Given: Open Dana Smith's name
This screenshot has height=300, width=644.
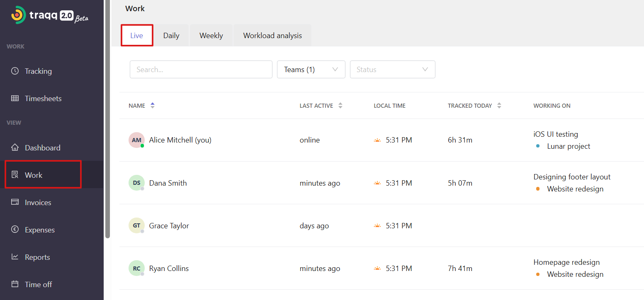Looking at the screenshot, I should (168, 183).
